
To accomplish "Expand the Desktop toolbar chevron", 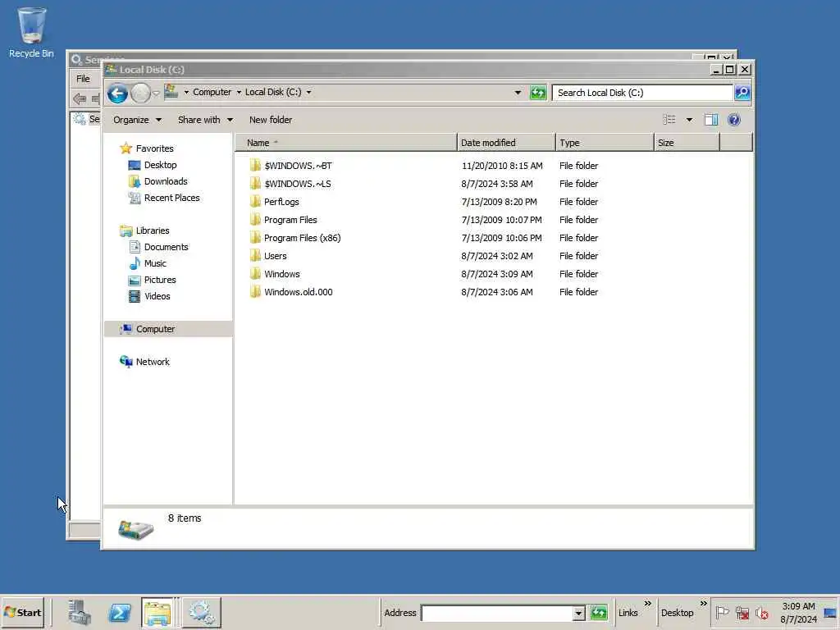I will pyautogui.click(x=703, y=604).
